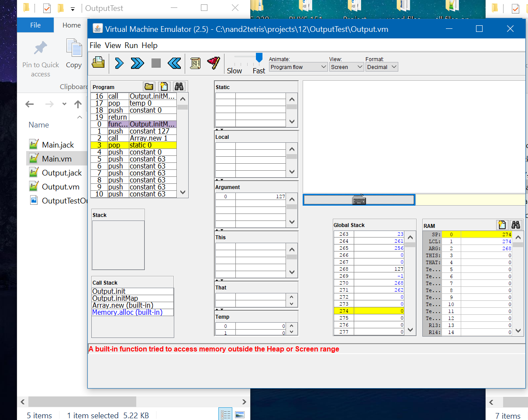Image resolution: width=528 pixels, height=420 pixels.
Task: Open the Animate dropdown showing Program flow
Action: click(x=298, y=67)
